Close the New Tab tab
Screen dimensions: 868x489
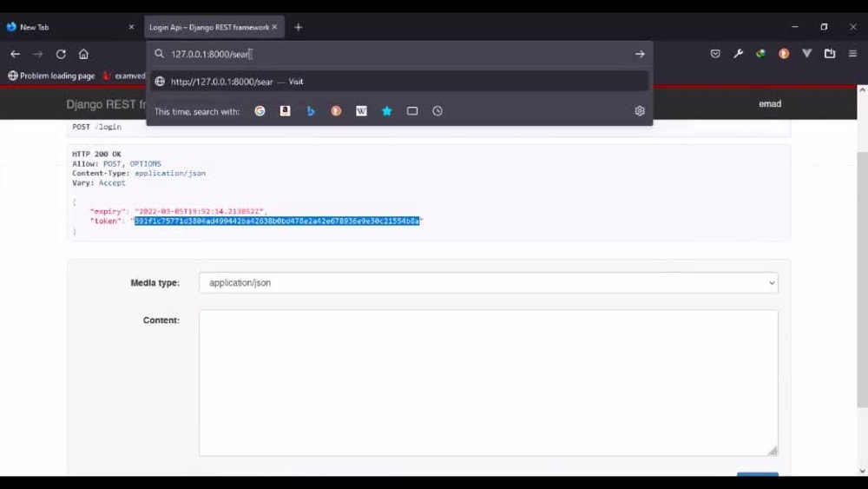131,27
